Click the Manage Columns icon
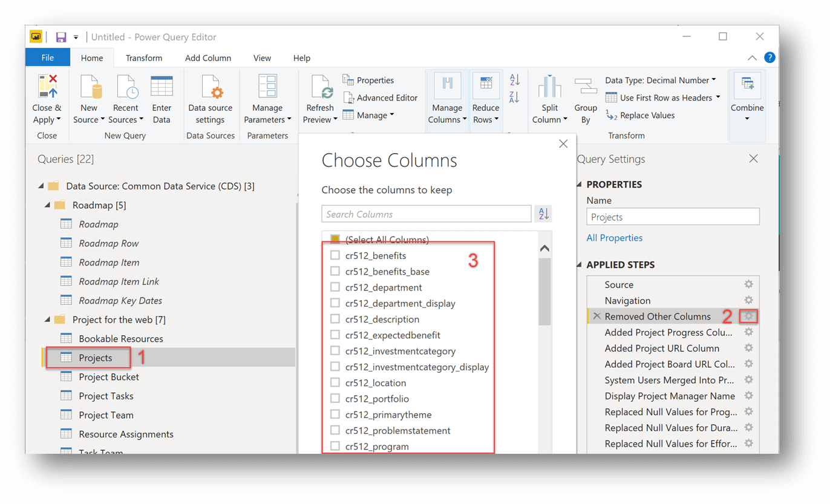This screenshot has width=830, height=504. 447,85
